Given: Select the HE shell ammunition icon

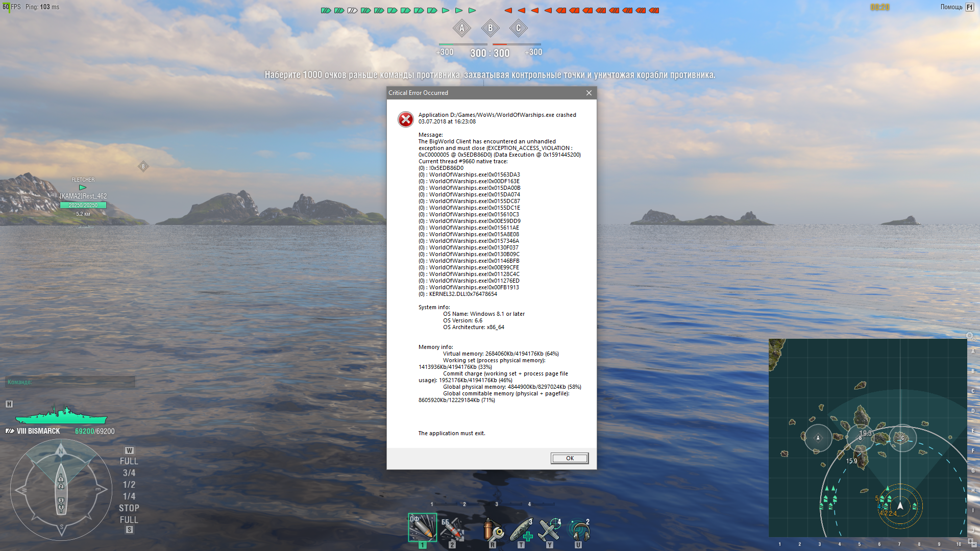Looking at the screenshot, I should [x=422, y=528].
